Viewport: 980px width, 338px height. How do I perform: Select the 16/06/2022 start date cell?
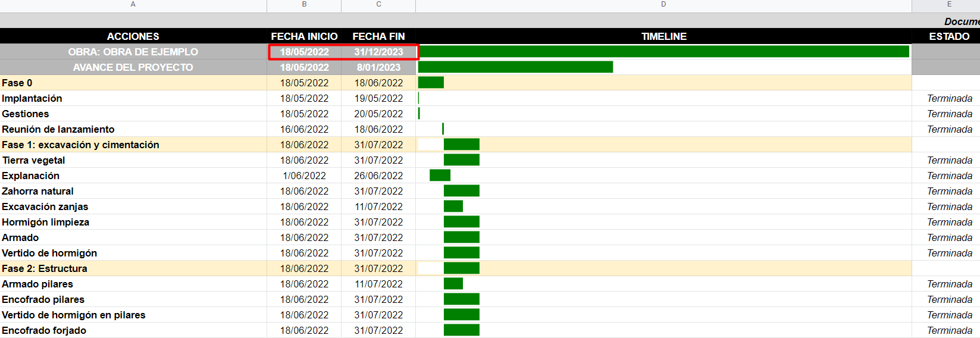pyautogui.click(x=304, y=129)
